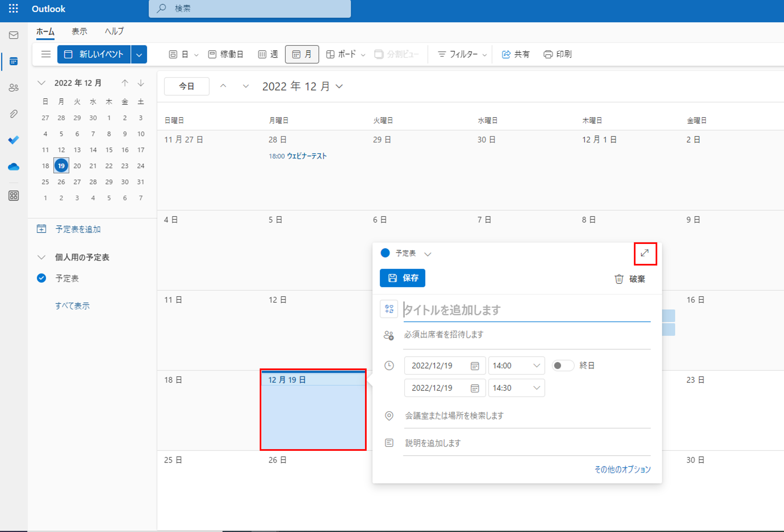Open Mail from the left sidebar
This screenshot has height=532, width=784.
(x=14, y=35)
